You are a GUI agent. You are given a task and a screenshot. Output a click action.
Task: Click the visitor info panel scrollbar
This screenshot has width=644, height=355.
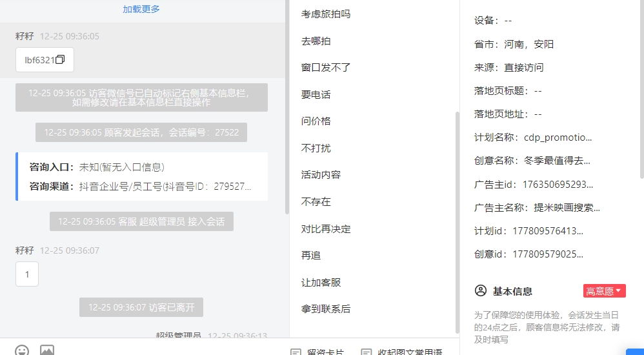(641, 89)
